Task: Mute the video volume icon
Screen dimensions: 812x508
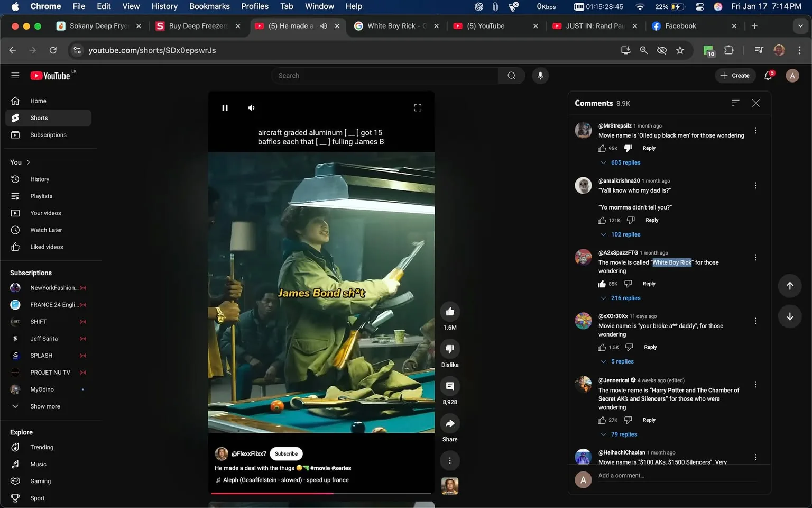Action: [x=251, y=108]
